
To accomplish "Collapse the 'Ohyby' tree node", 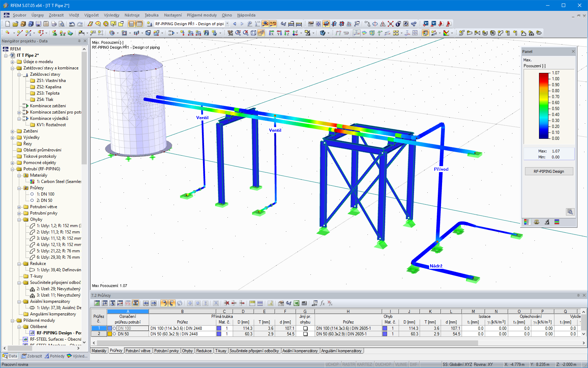I will pos(19,219).
